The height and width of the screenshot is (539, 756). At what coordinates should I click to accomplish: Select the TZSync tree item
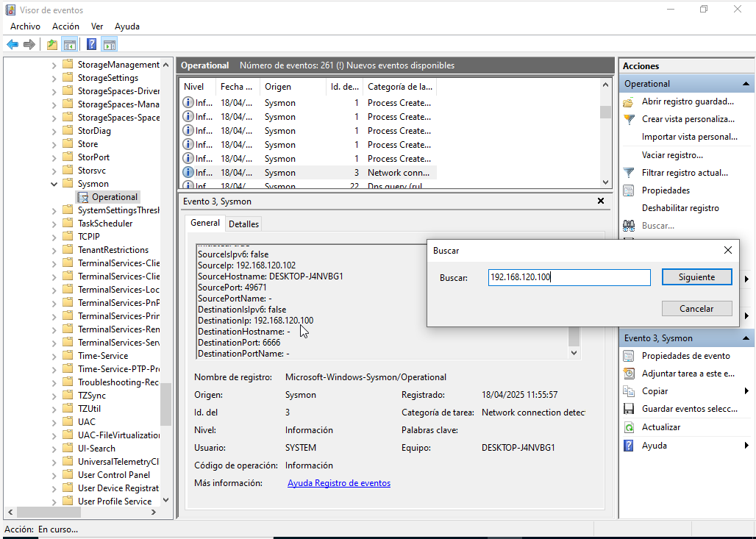point(92,396)
